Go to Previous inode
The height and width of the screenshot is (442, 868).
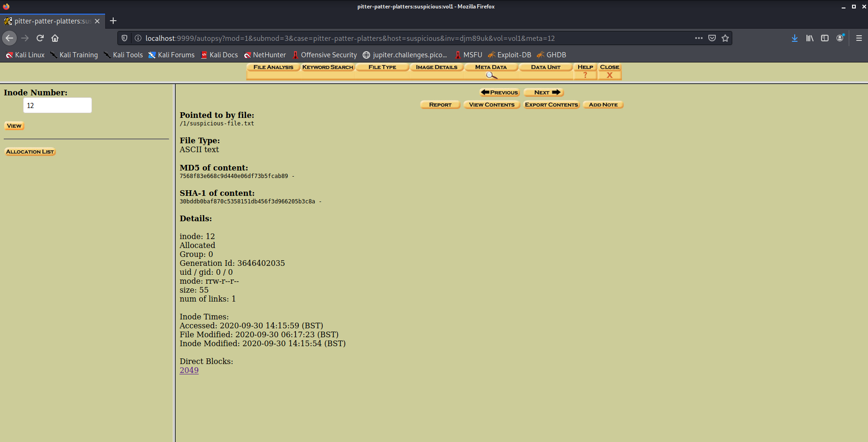[499, 93]
